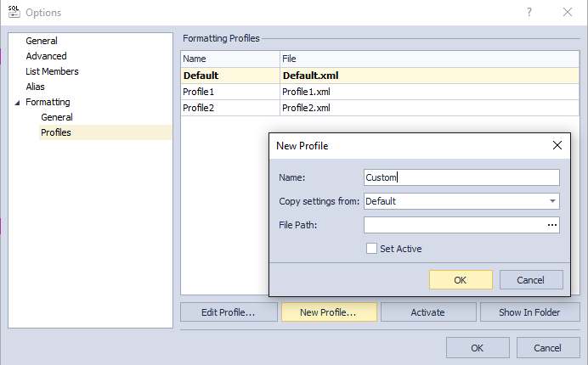Viewport: 588px width, 365px height.
Task: Select the Advanced options page
Action: pyautogui.click(x=46, y=56)
